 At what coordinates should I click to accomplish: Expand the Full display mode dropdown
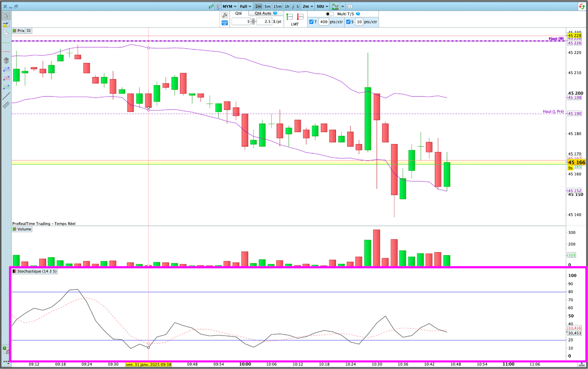(x=245, y=6)
